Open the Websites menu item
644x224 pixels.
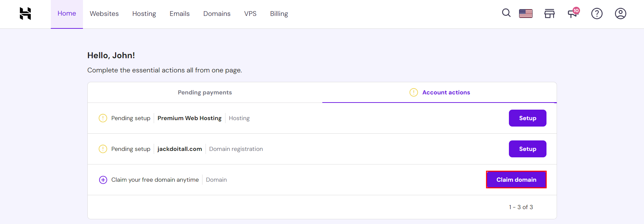coord(104,14)
